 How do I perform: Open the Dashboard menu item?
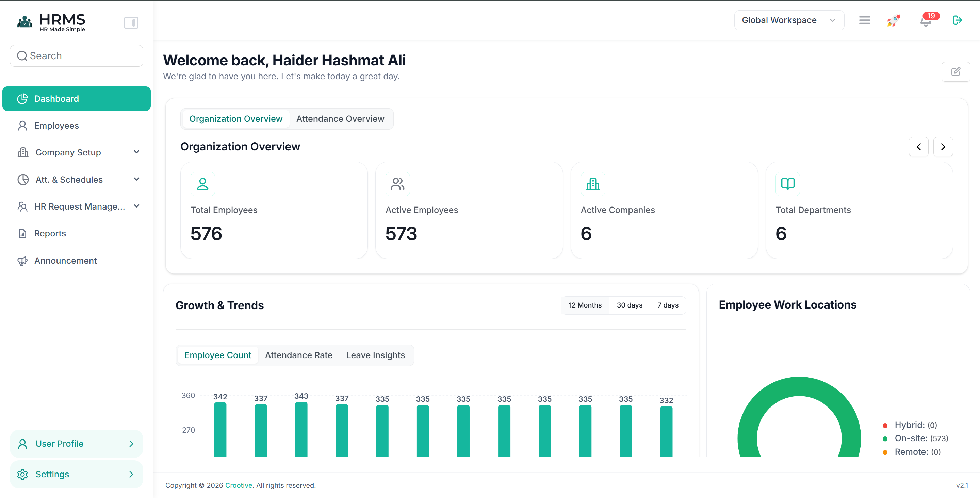pyautogui.click(x=77, y=99)
